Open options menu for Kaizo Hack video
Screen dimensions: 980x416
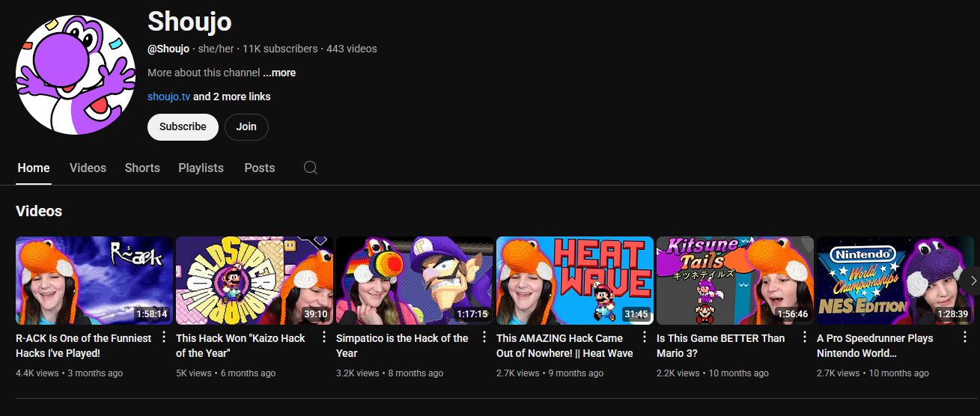324,337
